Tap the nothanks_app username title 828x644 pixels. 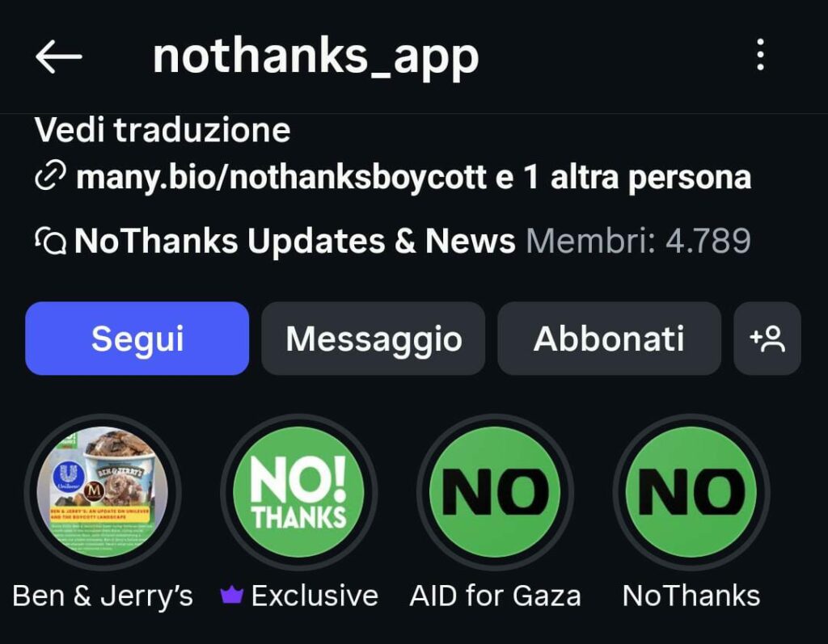(x=316, y=57)
